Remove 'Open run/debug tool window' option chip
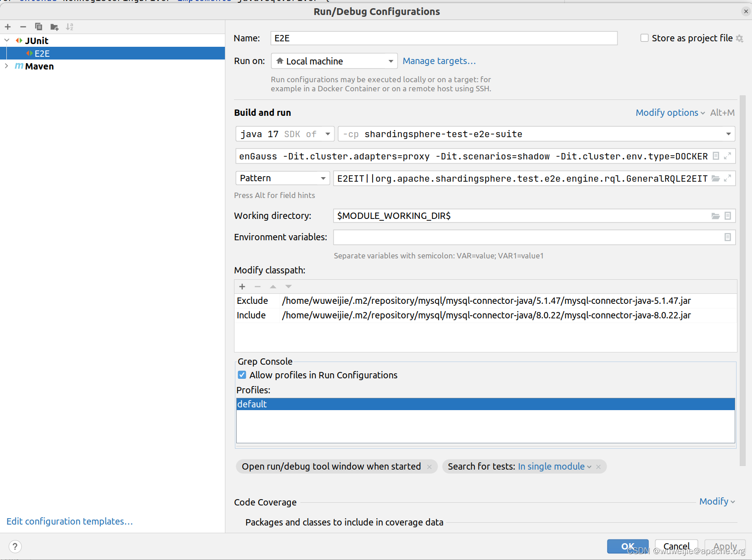 [429, 467]
